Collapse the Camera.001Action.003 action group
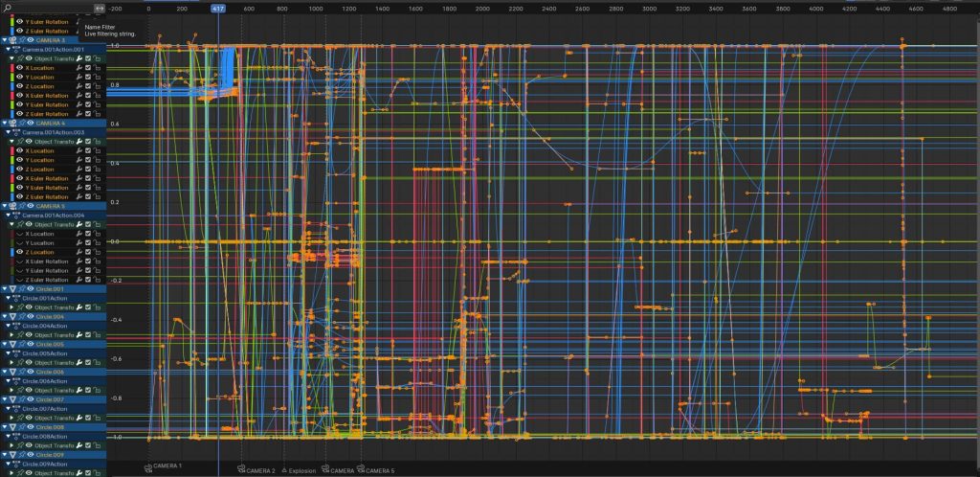The width and height of the screenshot is (980, 477). (8, 132)
